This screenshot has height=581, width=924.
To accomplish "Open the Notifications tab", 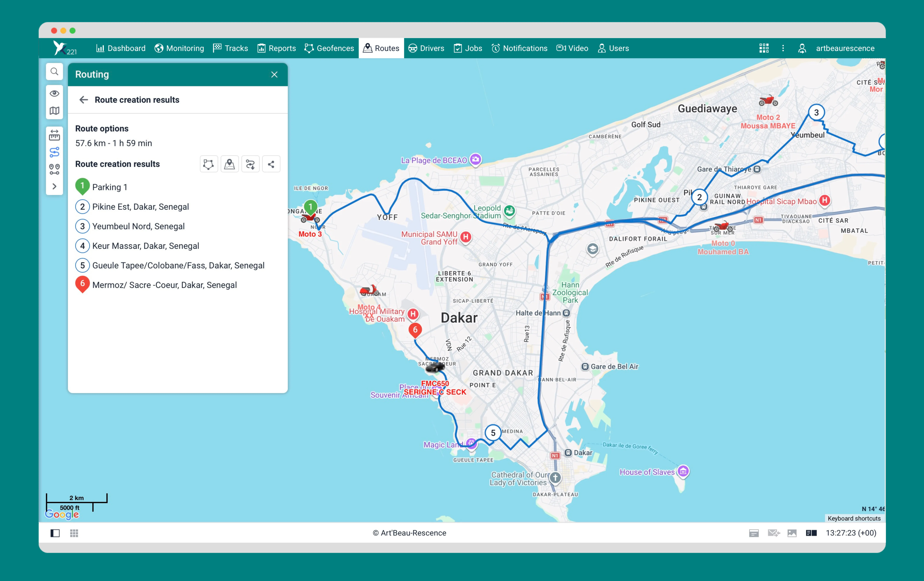I will [x=520, y=48].
